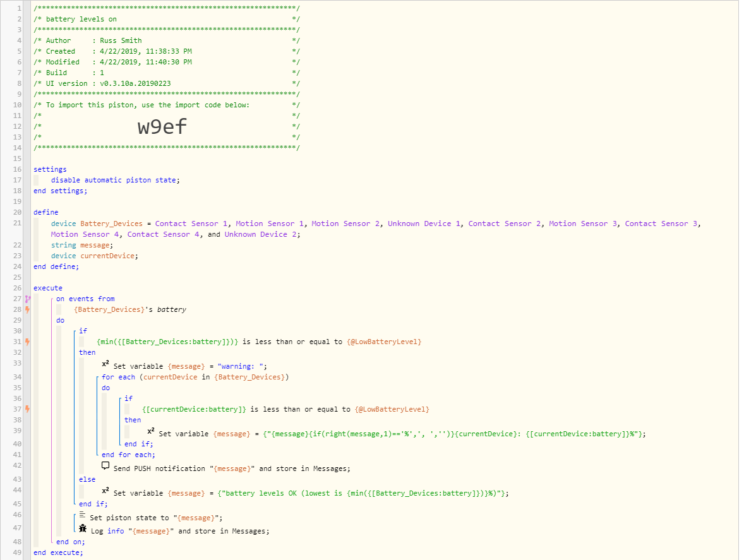The width and height of the screenshot is (744, 560).
Task: Click the lightning bolt icon on line 37
Action: pos(28,409)
